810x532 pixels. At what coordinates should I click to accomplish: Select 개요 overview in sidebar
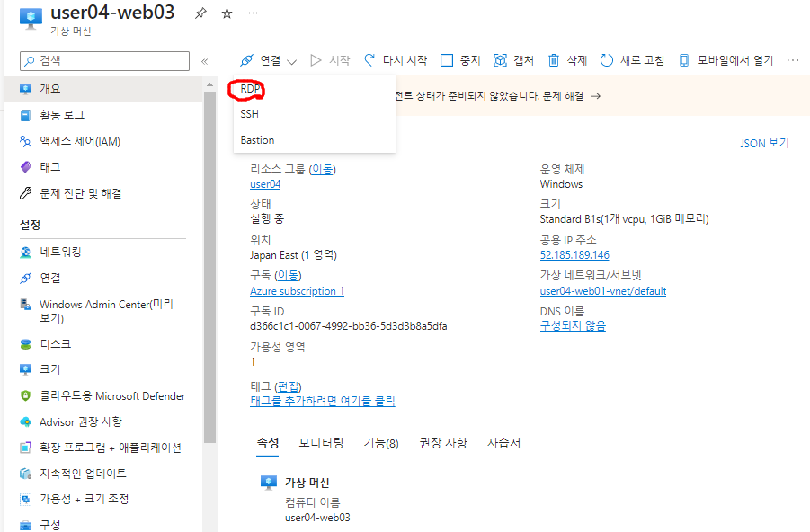pos(102,89)
